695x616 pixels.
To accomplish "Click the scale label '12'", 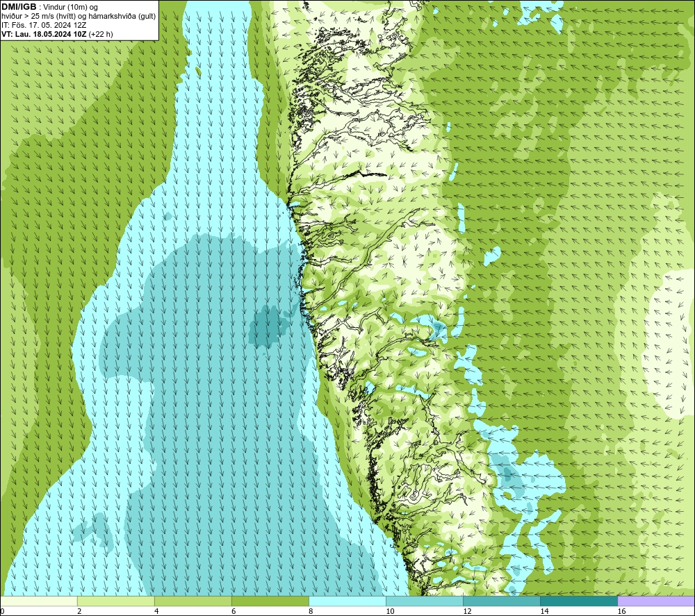I will coord(467,612).
